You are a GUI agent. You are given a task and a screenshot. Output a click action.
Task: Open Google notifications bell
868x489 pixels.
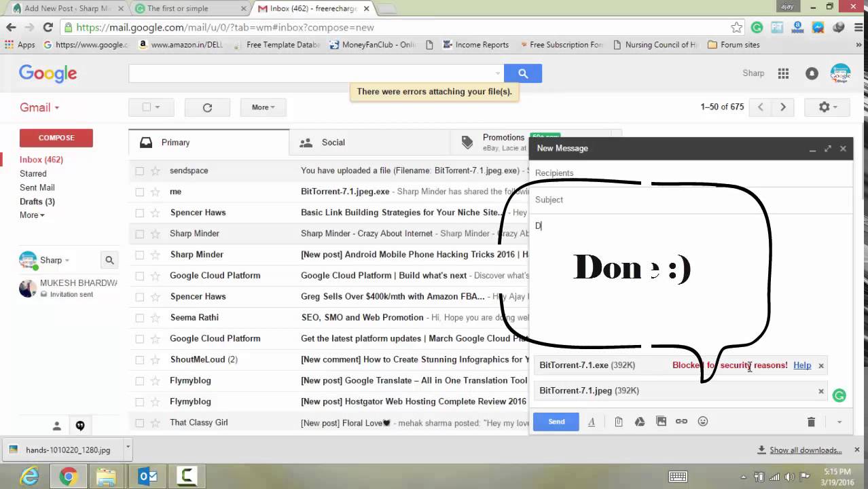click(812, 73)
